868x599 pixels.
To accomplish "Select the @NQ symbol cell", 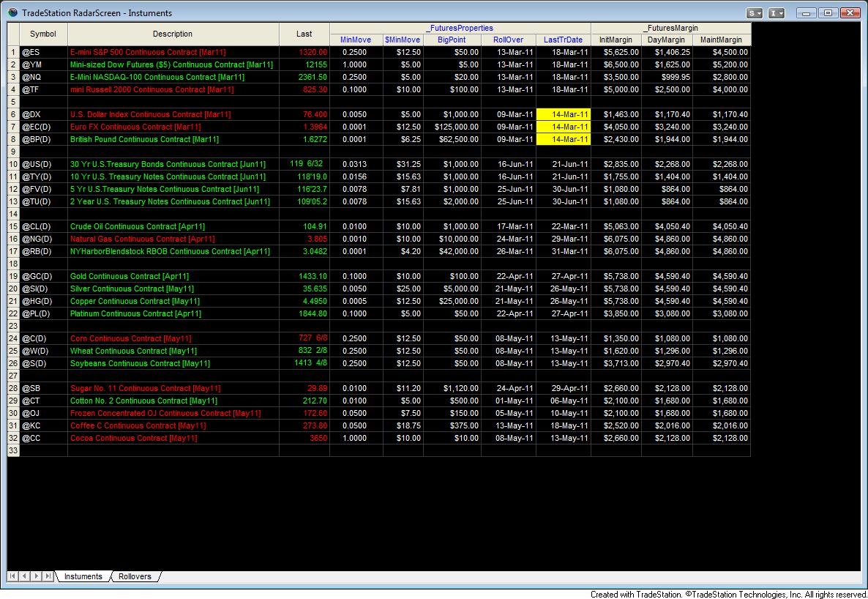I will 43,77.
